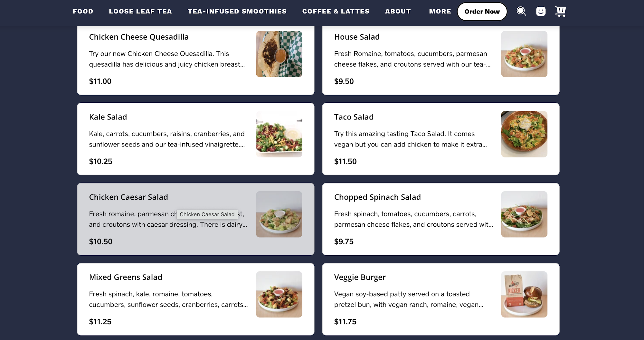Viewport: 644px width, 340px height.
Task: Select the Chicken Caesar Salad title
Action: [128, 197]
